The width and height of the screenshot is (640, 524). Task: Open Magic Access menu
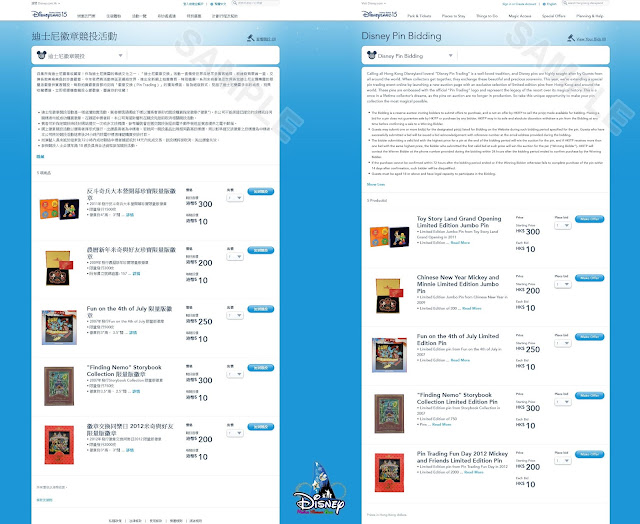pos(520,16)
